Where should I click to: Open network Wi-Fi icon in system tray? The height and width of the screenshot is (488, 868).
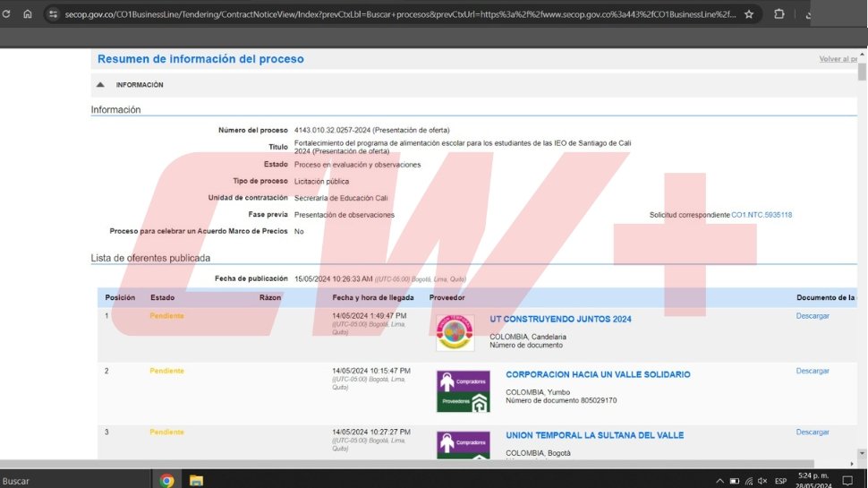[x=748, y=481]
